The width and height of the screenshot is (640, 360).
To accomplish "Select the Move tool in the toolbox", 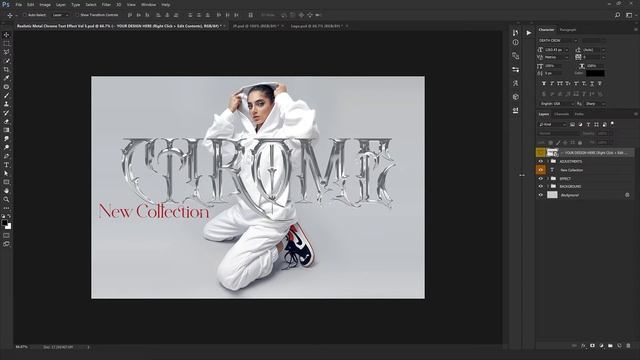I will [7, 35].
